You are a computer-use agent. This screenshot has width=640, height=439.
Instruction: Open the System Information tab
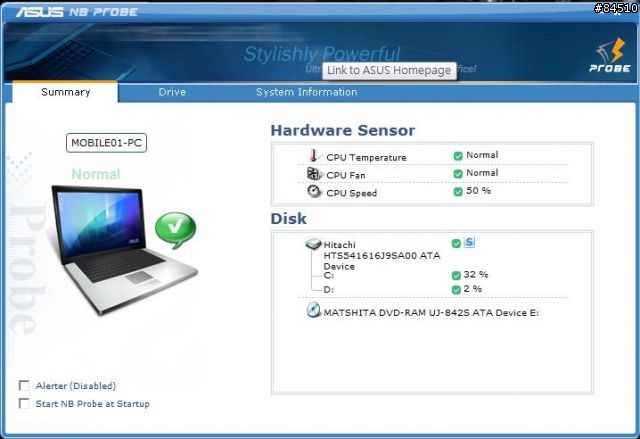tap(307, 92)
